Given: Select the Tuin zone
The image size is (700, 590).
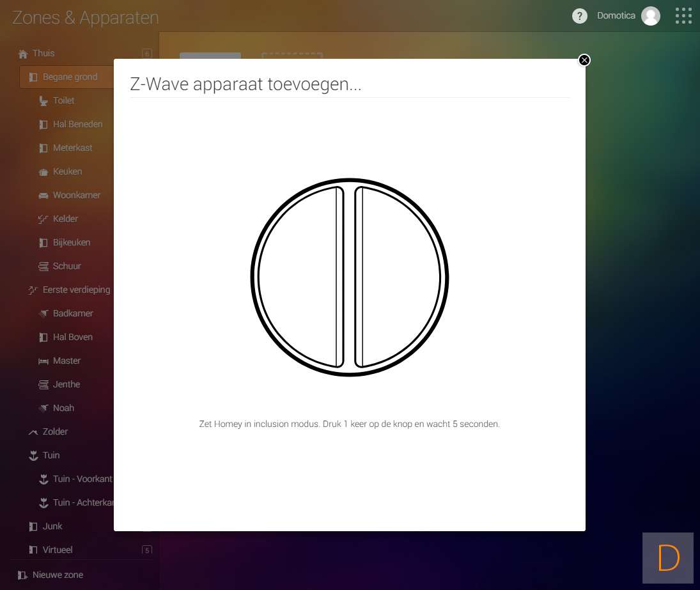Looking at the screenshot, I should coord(51,455).
